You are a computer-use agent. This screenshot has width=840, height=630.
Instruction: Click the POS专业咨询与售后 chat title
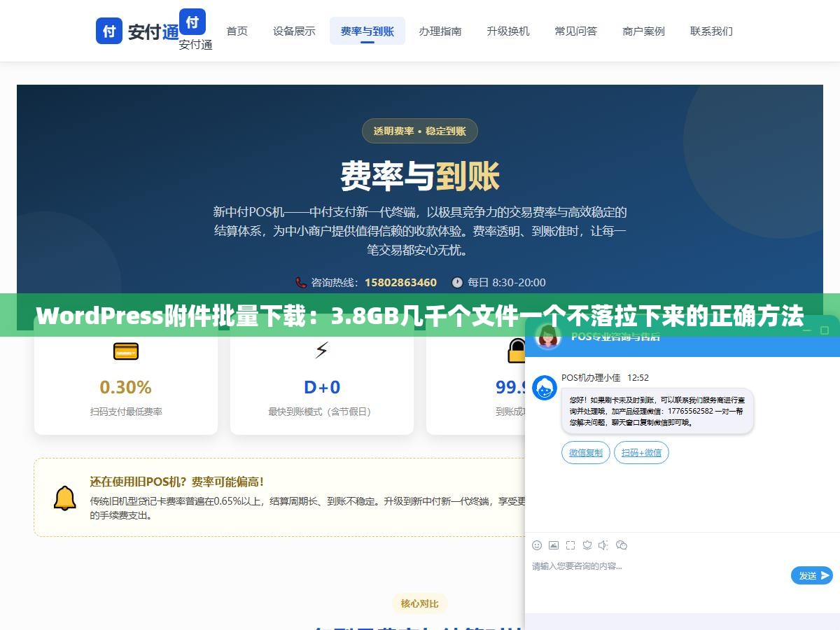pos(615,337)
